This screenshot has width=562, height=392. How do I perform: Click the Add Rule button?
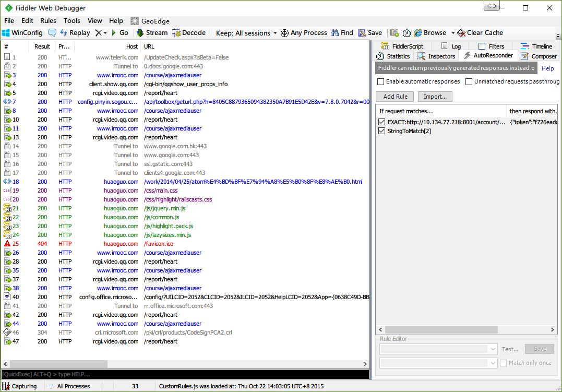tap(395, 97)
